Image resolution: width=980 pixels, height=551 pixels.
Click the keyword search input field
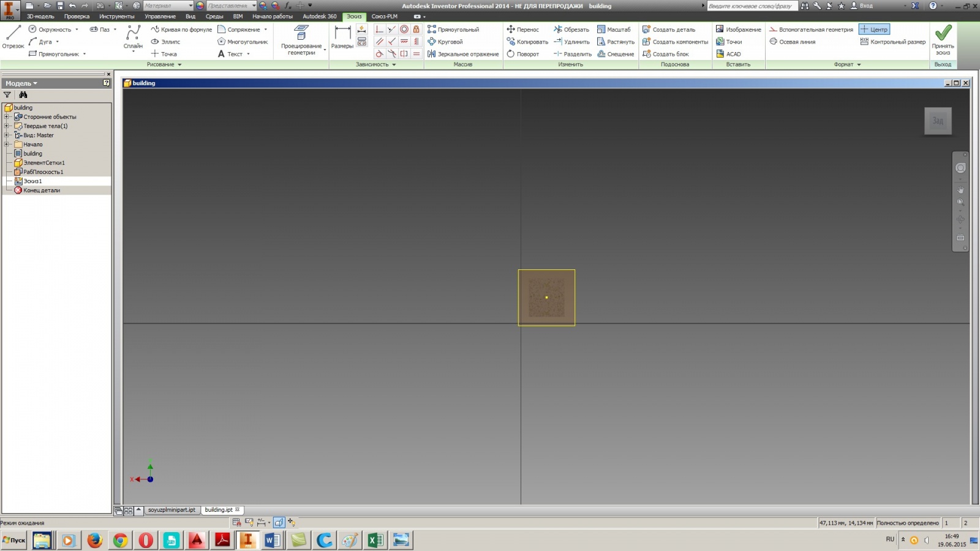click(752, 6)
